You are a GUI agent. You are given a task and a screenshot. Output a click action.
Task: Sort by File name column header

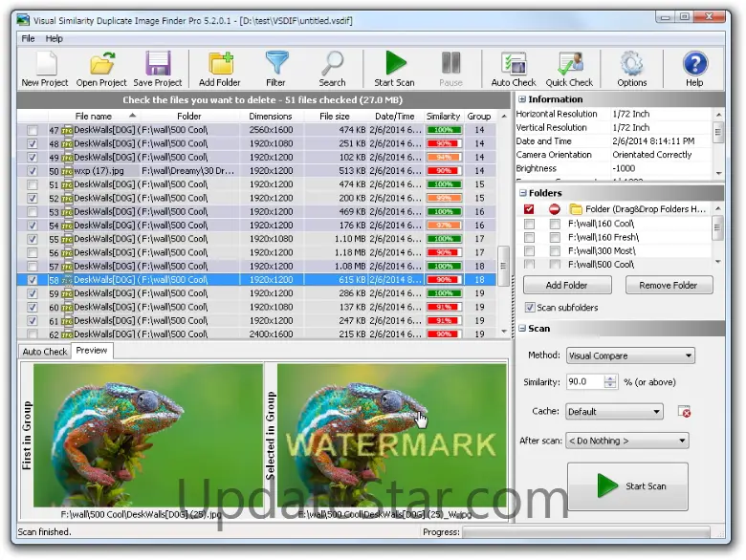click(x=94, y=116)
